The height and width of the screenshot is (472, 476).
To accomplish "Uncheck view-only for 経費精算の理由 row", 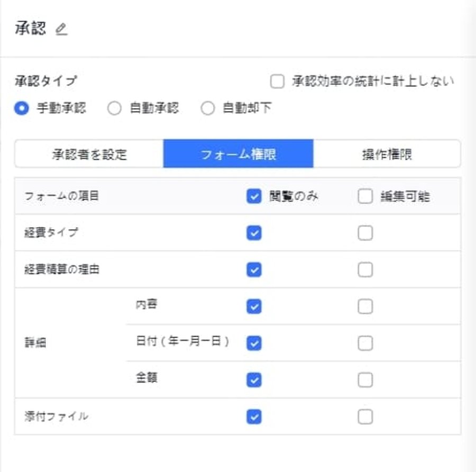I will (253, 269).
